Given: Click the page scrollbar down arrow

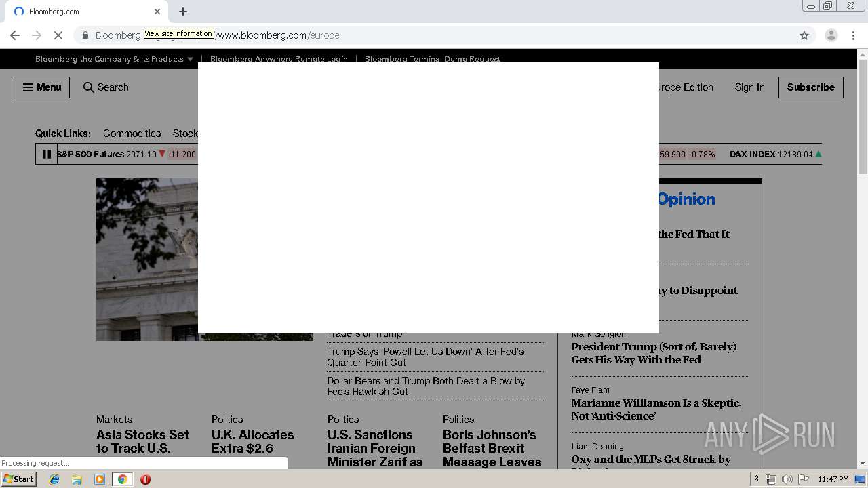Looking at the screenshot, I should click(x=863, y=463).
